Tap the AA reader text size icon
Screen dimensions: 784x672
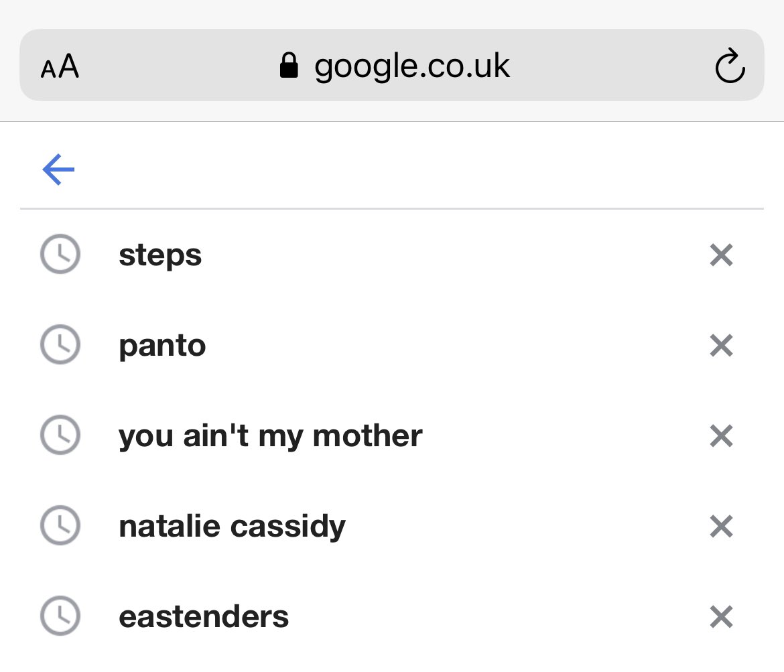[x=60, y=67]
